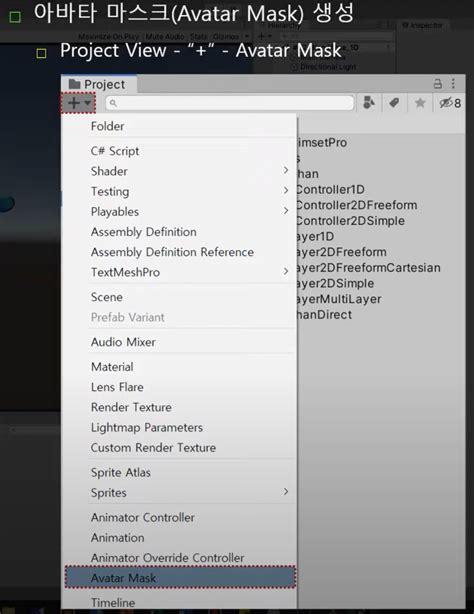Image resolution: width=474 pixels, height=614 pixels.
Task: Expand the Playables submenu
Action: [x=180, y=211]
